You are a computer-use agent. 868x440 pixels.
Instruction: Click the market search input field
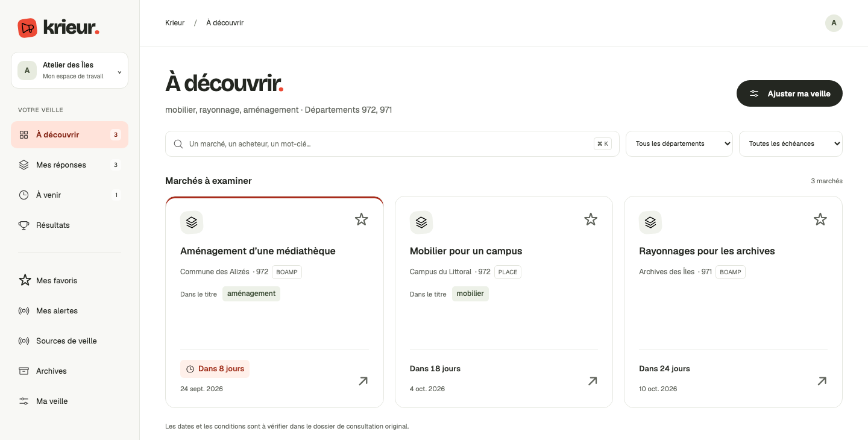pos(392,144)
